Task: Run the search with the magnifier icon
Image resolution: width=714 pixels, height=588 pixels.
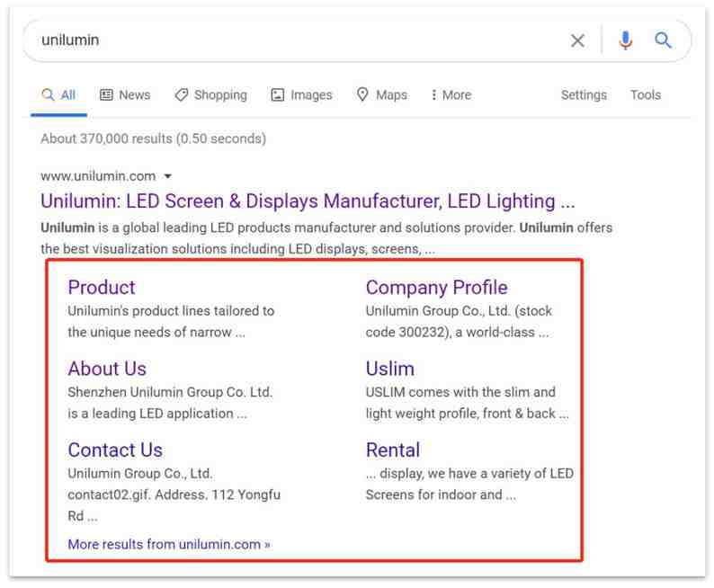Action: [663, 40]
